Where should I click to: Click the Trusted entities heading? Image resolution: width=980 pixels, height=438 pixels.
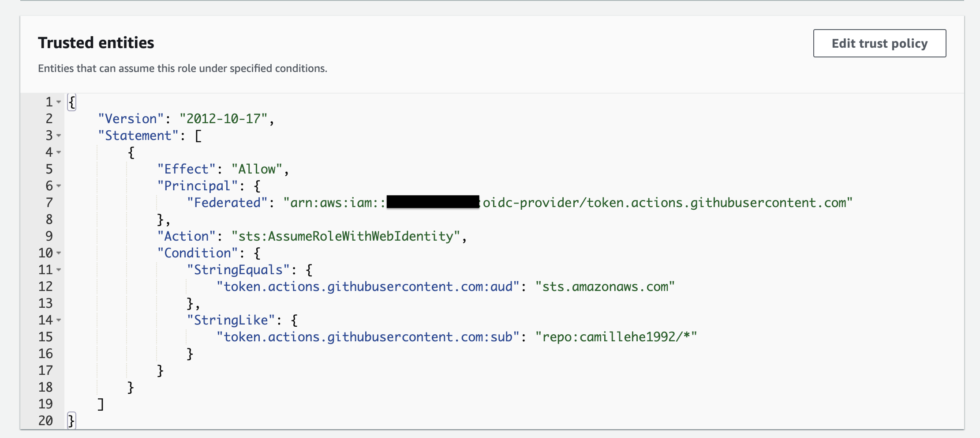tap(96, 43)
